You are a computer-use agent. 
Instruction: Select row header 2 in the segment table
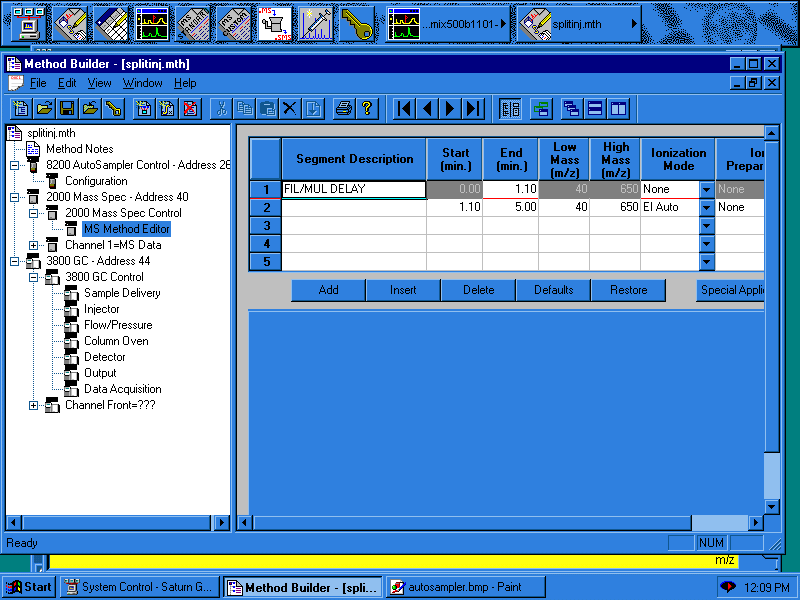click(x=265, y=207)
